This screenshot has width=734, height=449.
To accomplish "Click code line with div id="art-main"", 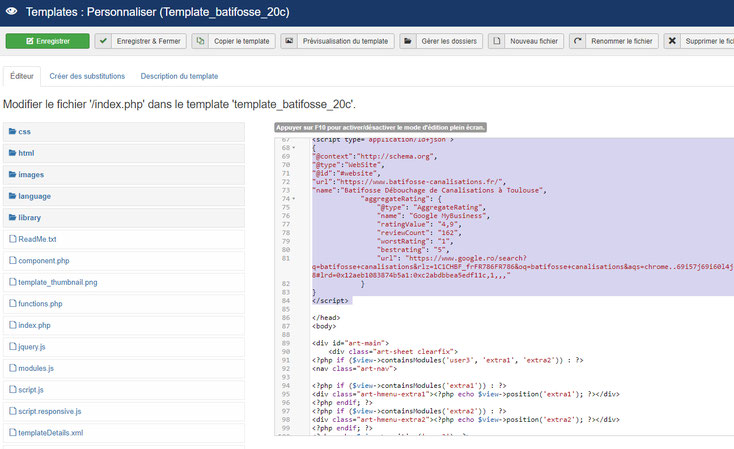I will [351, 343].
